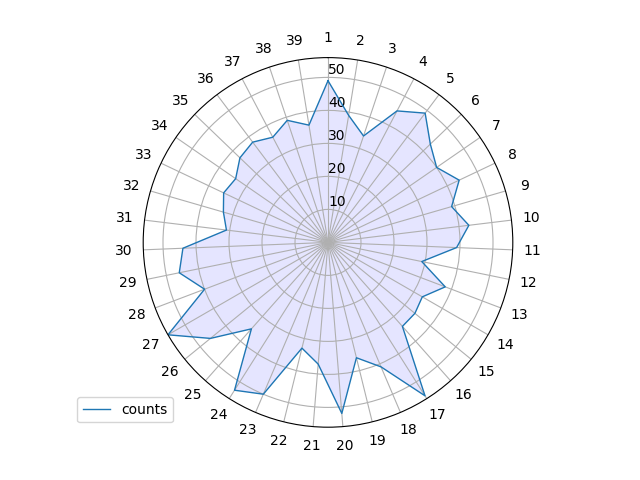
Task: Click the data vertex on spoke 20
Action: click(342, 413)
